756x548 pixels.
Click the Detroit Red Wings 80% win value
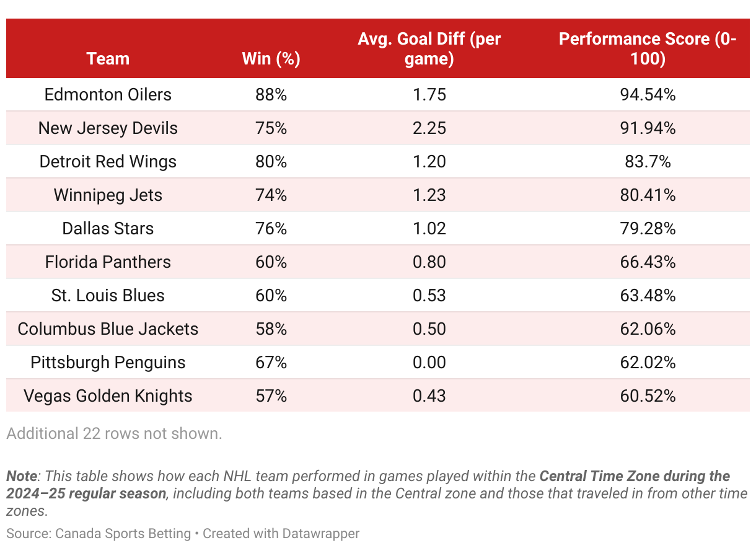[271, 162]
